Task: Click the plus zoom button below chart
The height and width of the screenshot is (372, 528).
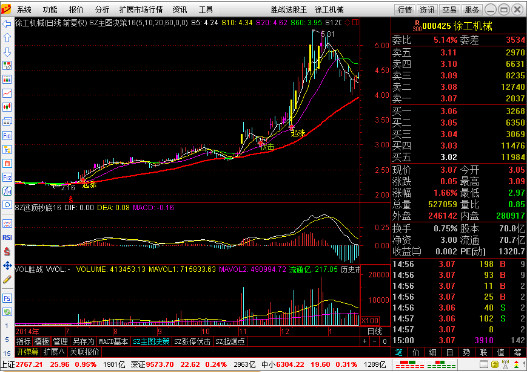Action: (x=364, y=342)
